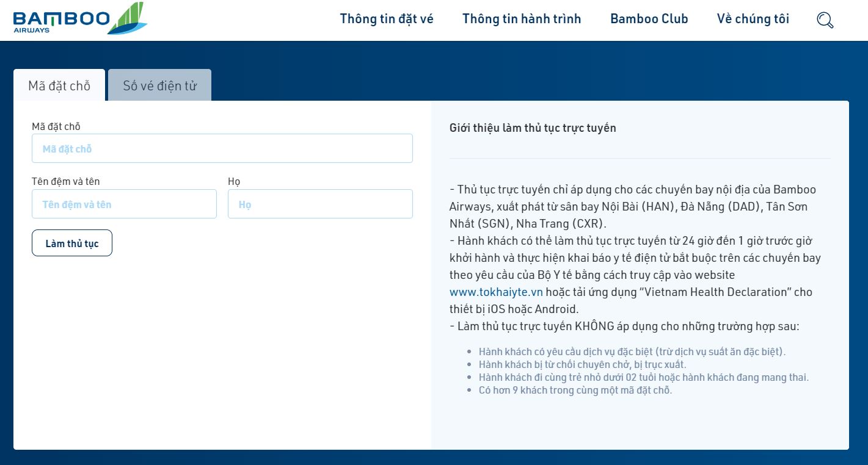This screenshot has width=868, height=465.
Task: Click the line about Hành khách bị từ chối chuyên chở
Action: [582, 364]
